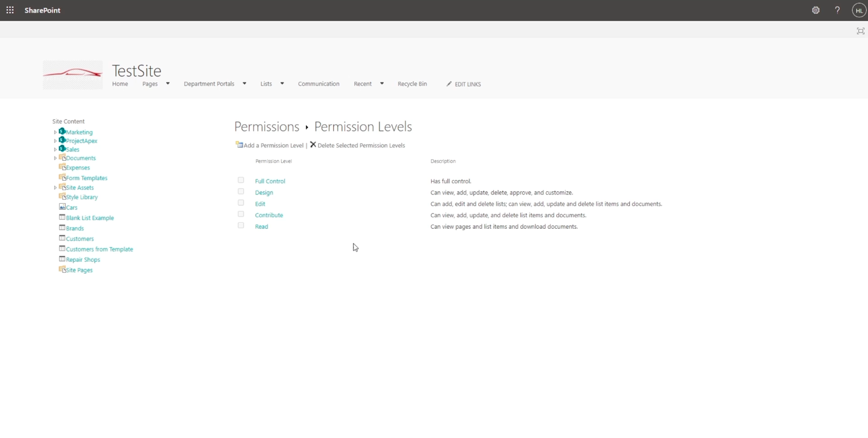
Task: Click the Marketing subsite icon
Action: pos(62,131)
